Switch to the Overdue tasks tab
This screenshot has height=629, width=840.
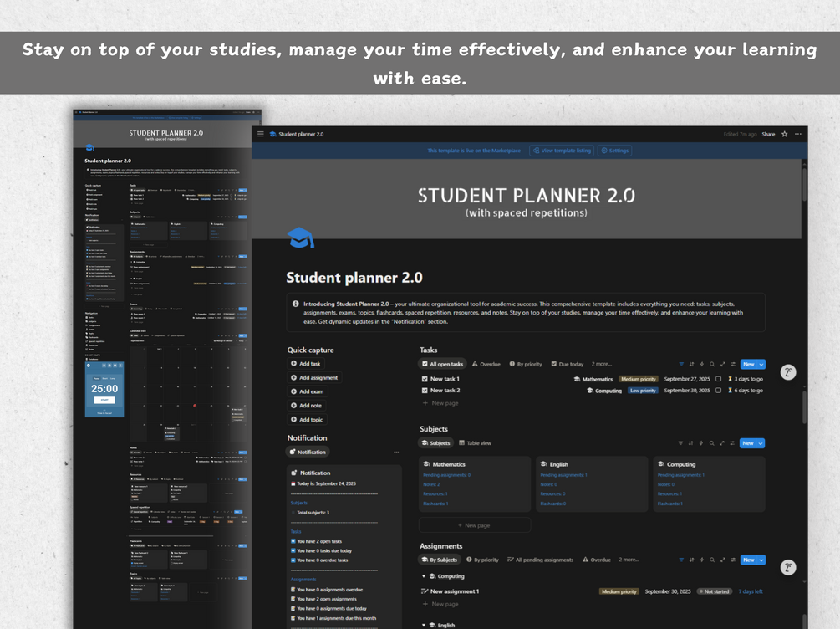click(486, 364)
